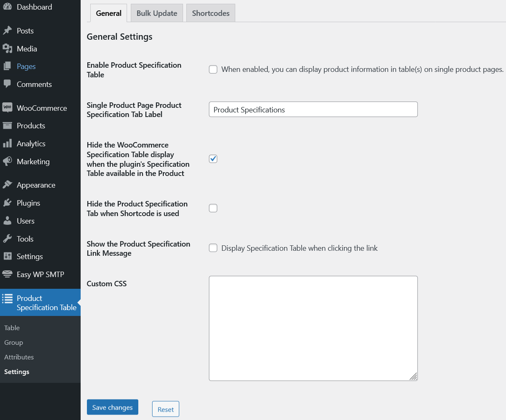Open Appearance paintbrush icon

pyautogui.click(x=7, y=185)
